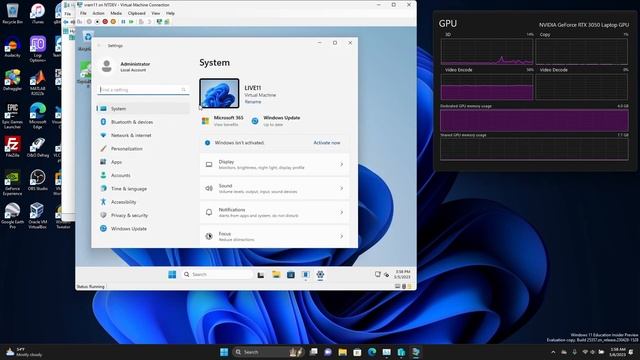
Task: Open the Action menu in Virtual Machine Connection
Action: pyautogui.click(x=98, y=13)
